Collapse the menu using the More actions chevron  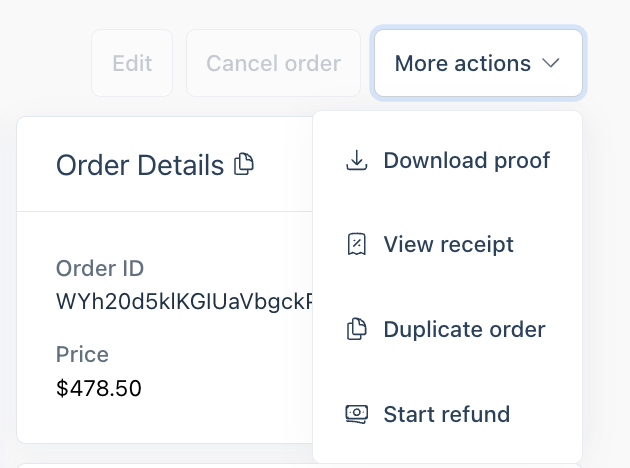click(551, 64)
